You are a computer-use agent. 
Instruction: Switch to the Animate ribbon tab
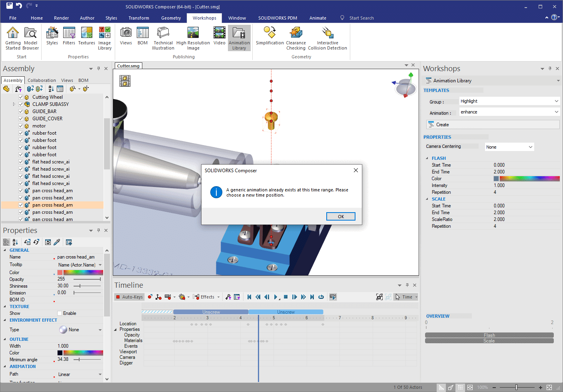pos(318,18)
